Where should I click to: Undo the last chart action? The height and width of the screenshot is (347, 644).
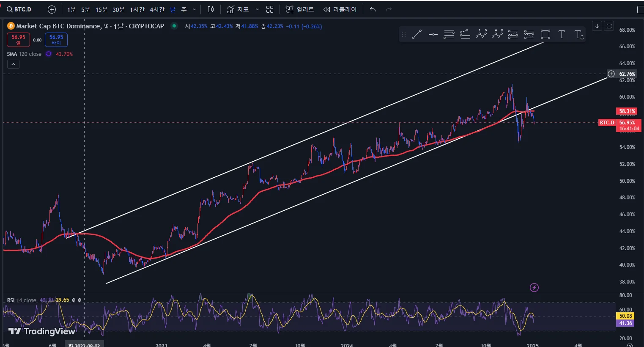(373, 9)
